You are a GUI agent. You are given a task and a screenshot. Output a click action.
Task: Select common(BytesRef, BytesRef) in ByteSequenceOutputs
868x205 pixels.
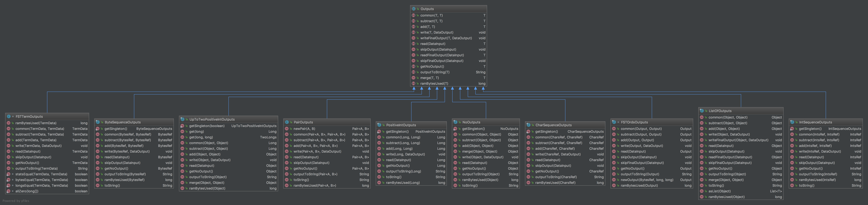click(128, 134)
